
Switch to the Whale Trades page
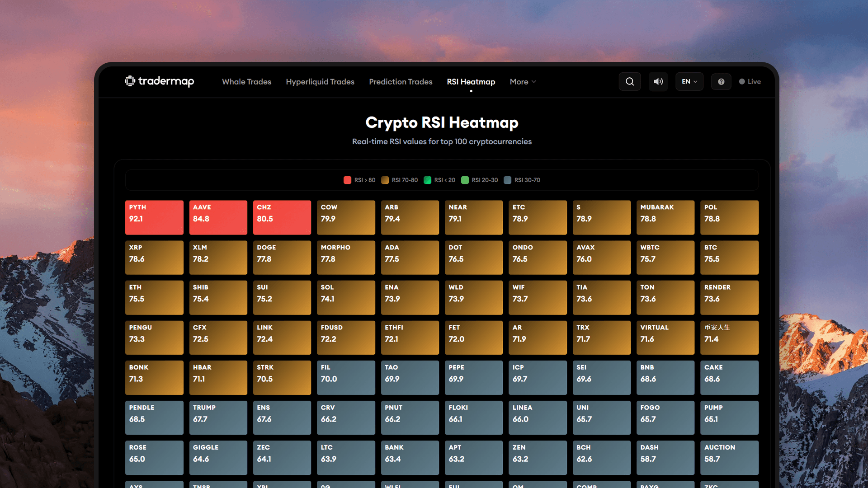coord(246,81)
